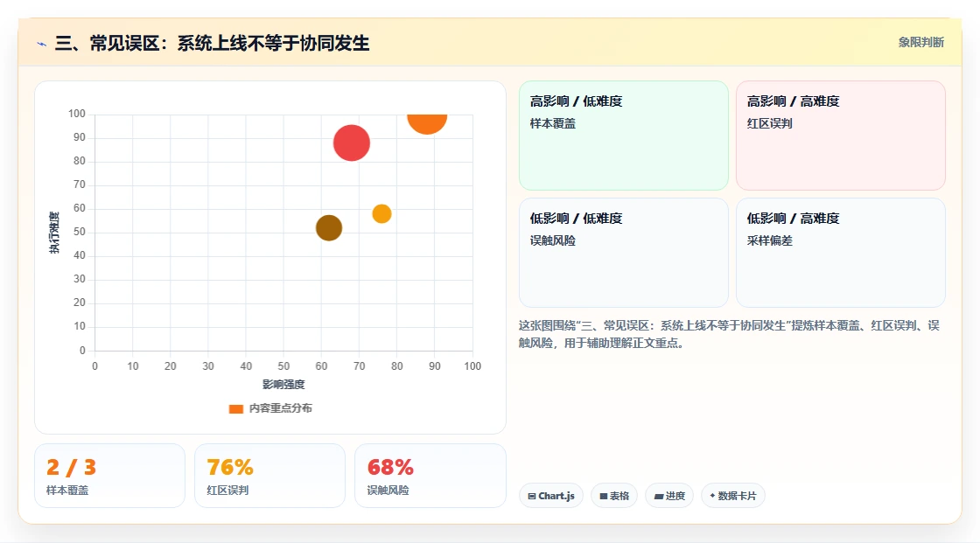Select the 低影响 / 低难度 quadrant card
The height and width of the screenshot is (543, 980).
pos(624,253)
